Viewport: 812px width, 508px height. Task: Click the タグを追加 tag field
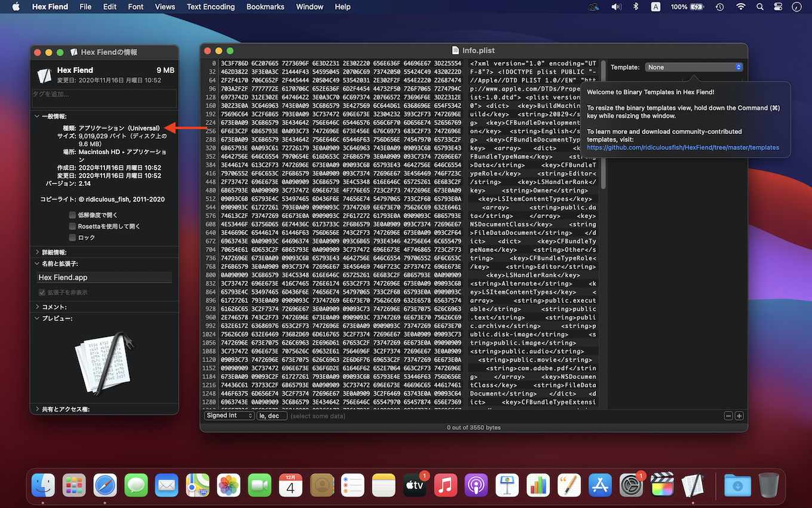point(104,99)
